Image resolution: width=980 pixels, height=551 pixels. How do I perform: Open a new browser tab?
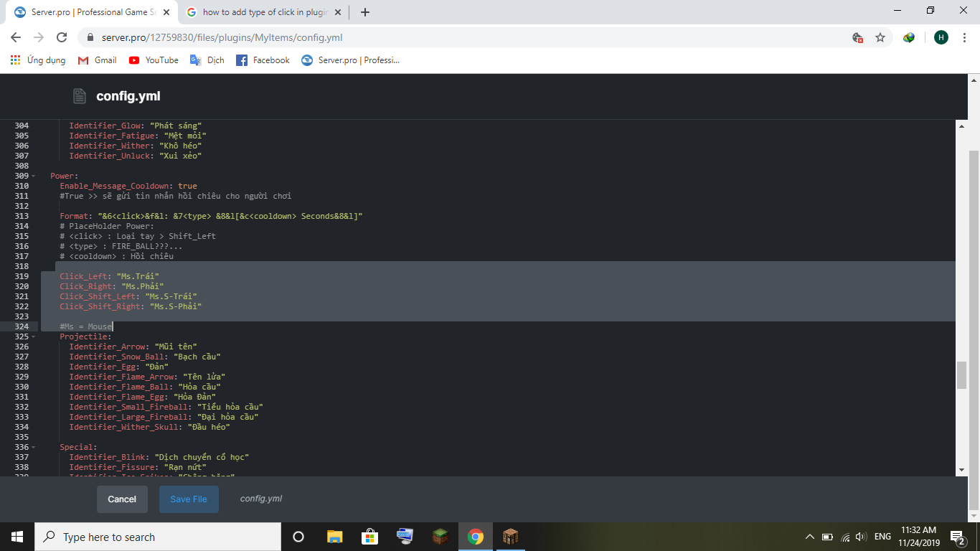click(x=365, y=12)
